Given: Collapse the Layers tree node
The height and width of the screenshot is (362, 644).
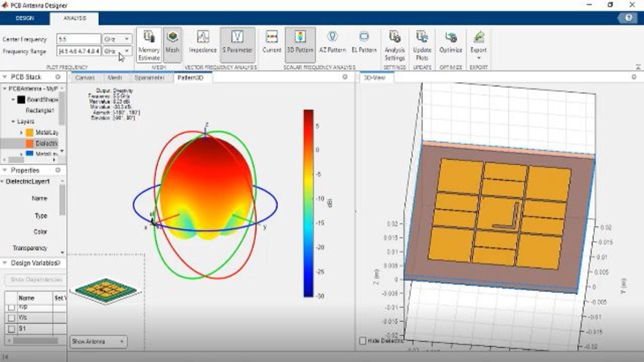Looking at the screenshot, I should [x=13, y=122].
